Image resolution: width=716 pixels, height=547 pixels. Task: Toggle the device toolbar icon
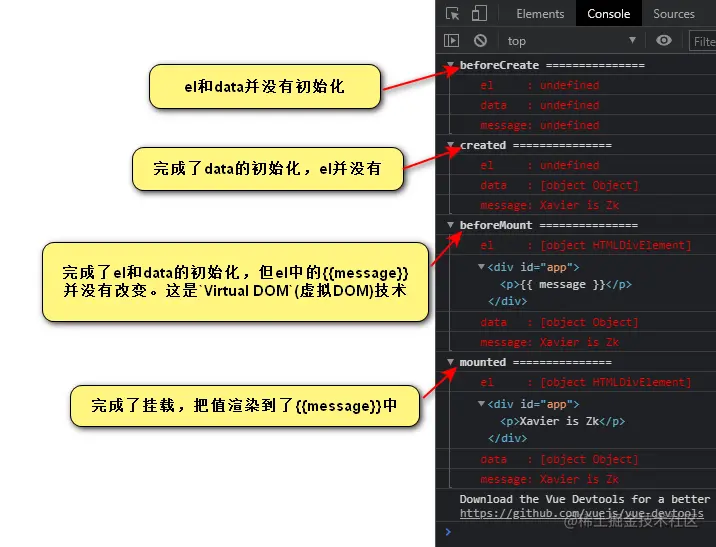click(479, 13)
